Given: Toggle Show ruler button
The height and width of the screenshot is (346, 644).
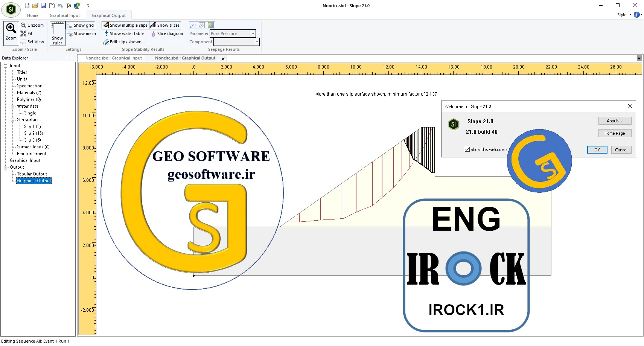Looking at the screenshot, I should click(x=58, y=34).
